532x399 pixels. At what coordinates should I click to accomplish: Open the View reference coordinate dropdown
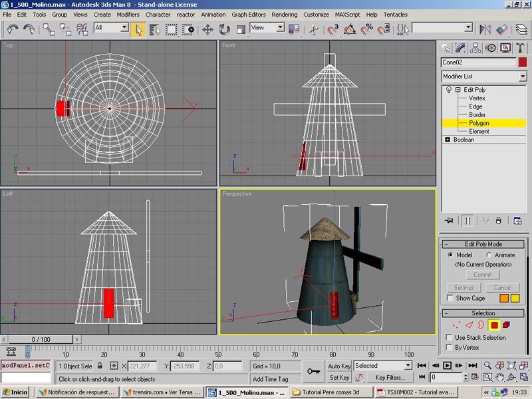280,28
